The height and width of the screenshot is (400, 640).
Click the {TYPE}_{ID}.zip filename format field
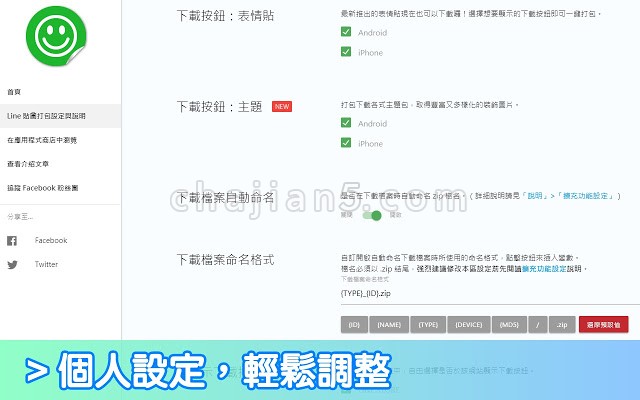click(490, 294)
